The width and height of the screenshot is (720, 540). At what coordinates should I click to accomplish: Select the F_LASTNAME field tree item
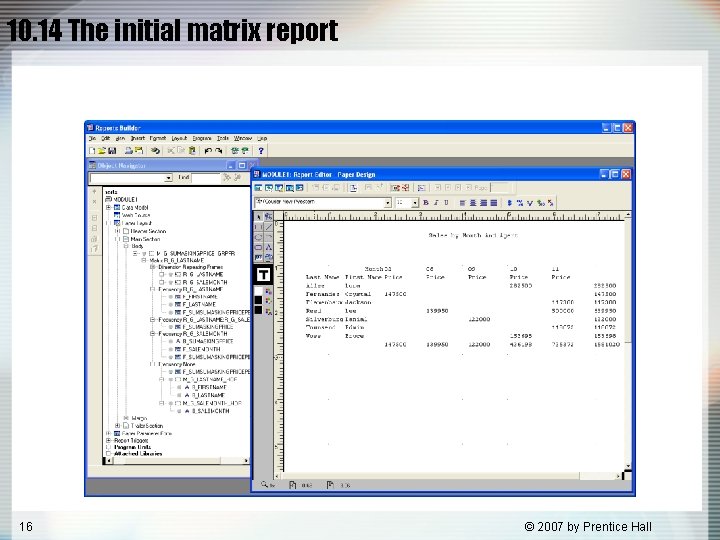click(x=199, y=304)
